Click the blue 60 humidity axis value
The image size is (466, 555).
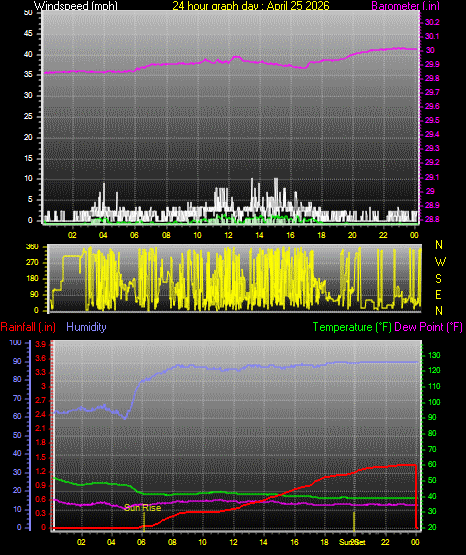point(17,417)
